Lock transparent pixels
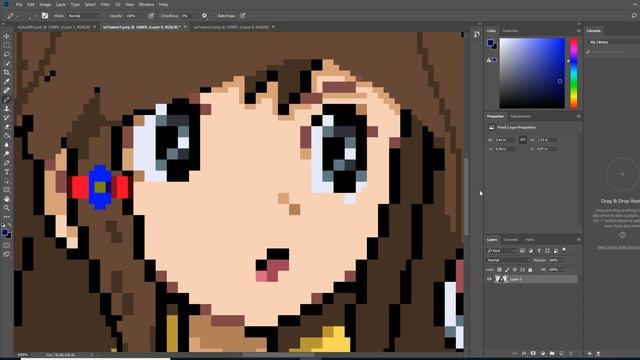 [x=499, y=270]
